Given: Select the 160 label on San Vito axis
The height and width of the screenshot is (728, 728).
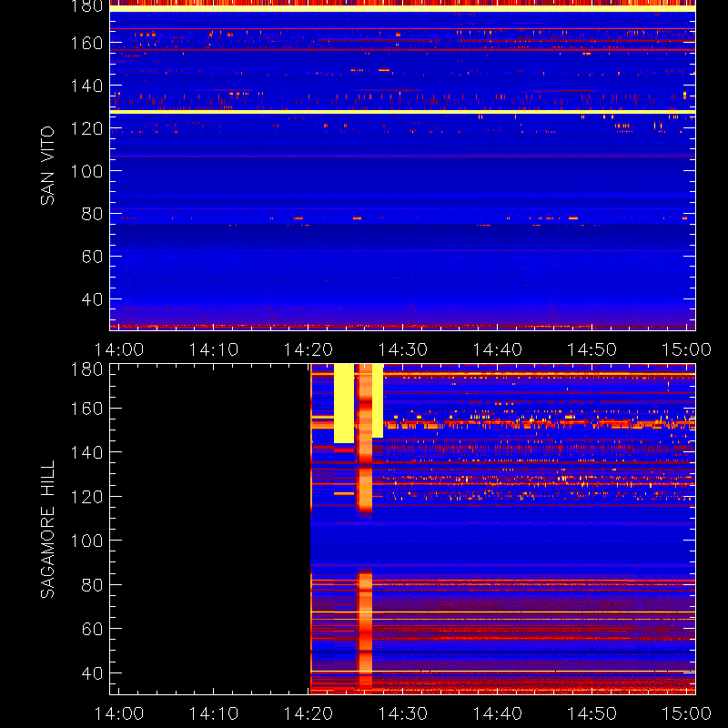Looking at the screenshot, I should (x=86, y=43).
